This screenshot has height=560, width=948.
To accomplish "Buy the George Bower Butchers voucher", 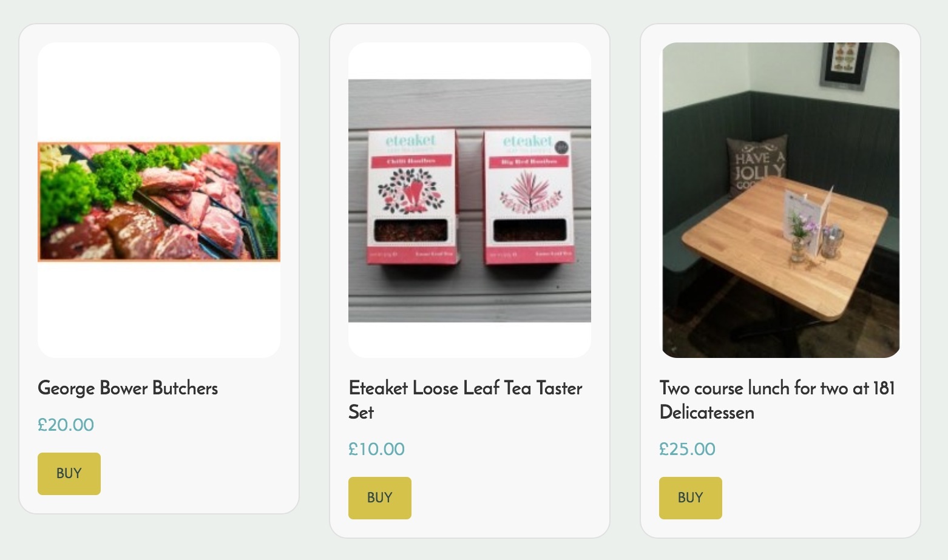I will 69,473.
